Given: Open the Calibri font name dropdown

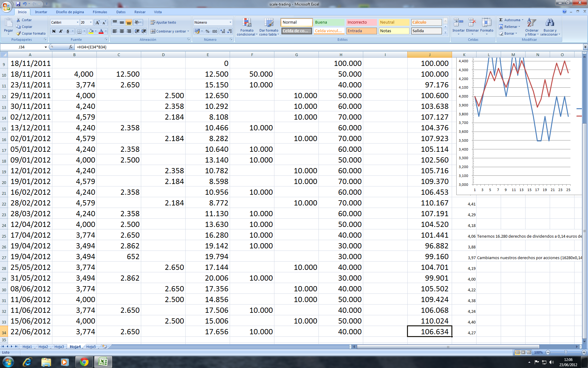Looking at the screenshot, I should pos(77,22).
